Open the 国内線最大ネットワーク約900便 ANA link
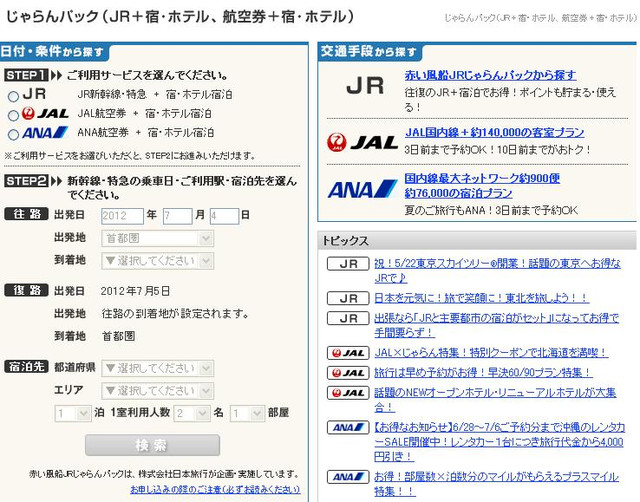The height and width of the screenshot is (502, 640). pyautogui.click(x=482, y=185)
